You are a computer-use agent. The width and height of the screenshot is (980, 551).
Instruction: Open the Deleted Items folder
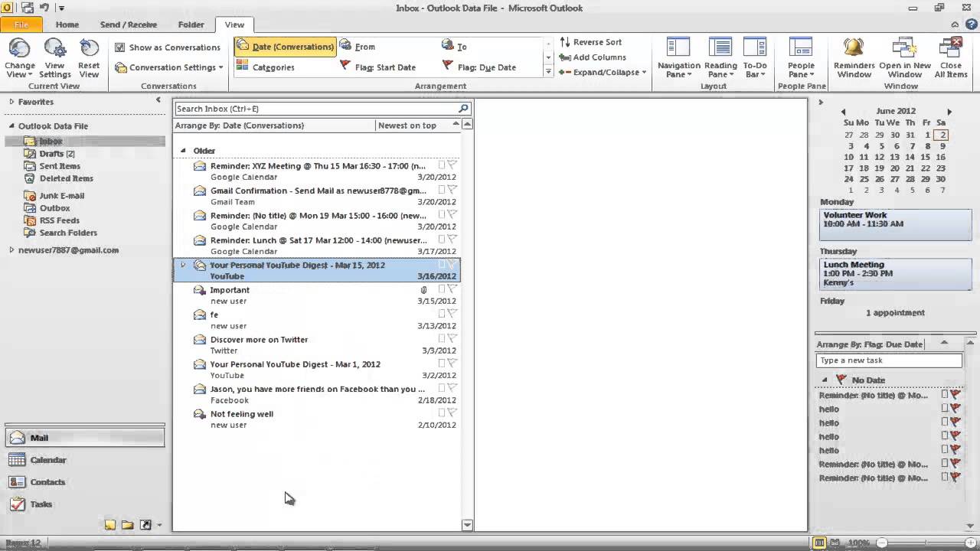coord(66,178)
